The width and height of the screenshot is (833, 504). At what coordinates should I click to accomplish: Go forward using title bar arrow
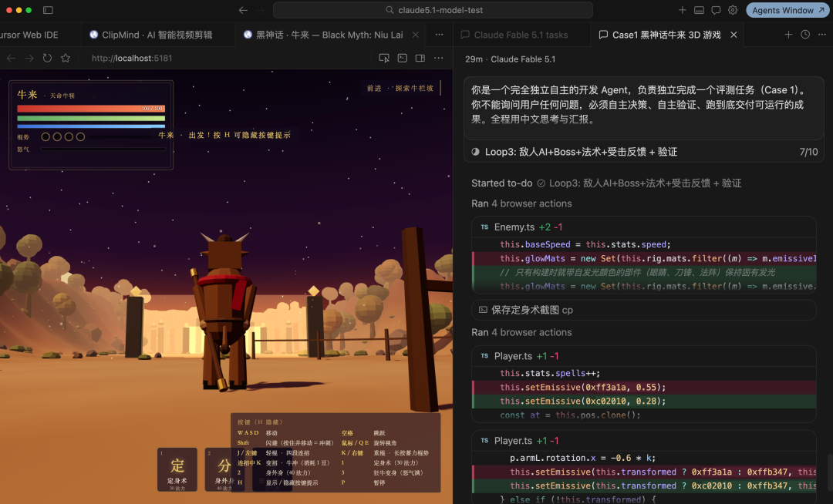pos(261,10)
